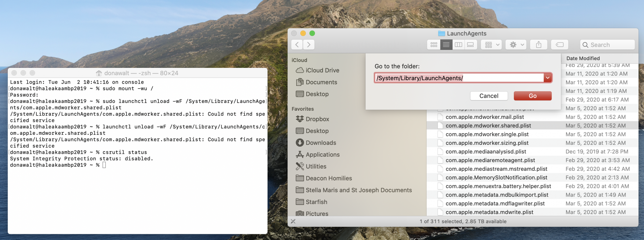Click the LaunchAgents title folder icon

441,33
